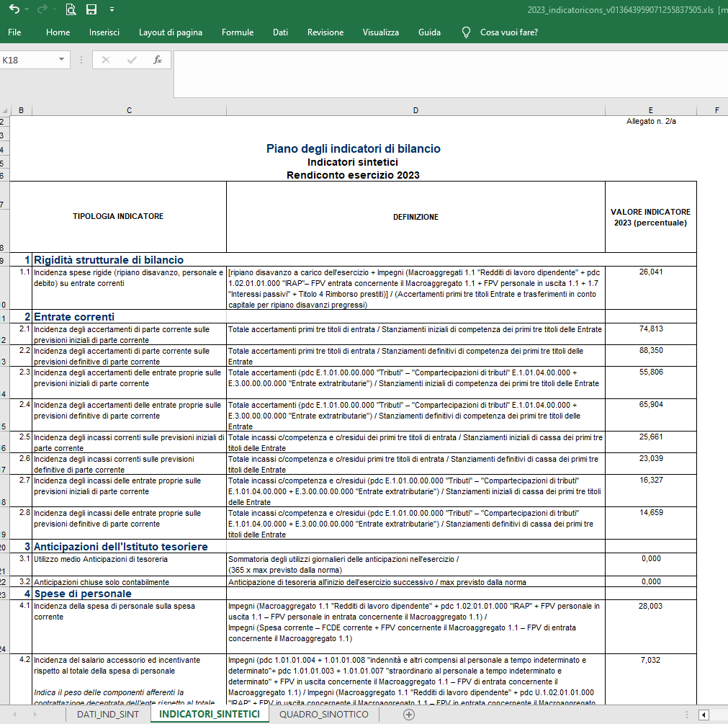
Task: Open the print preview icon
Action: click(71, 9)
